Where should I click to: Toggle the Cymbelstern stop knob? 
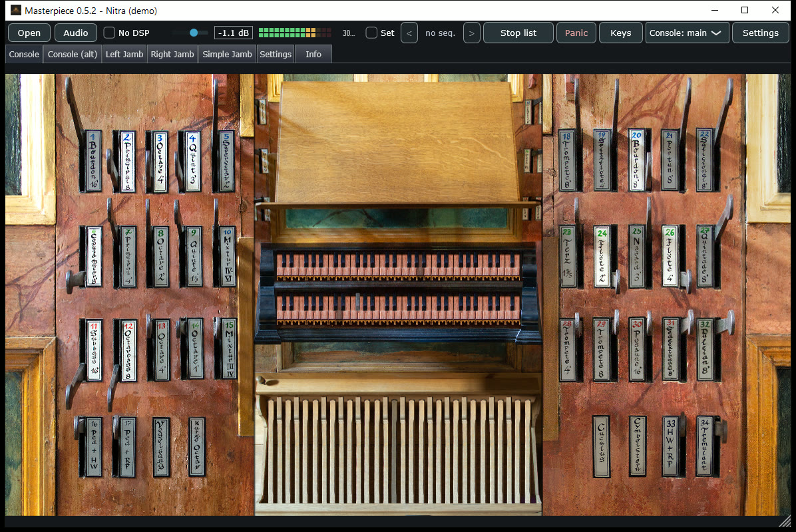tap(638, 446)
